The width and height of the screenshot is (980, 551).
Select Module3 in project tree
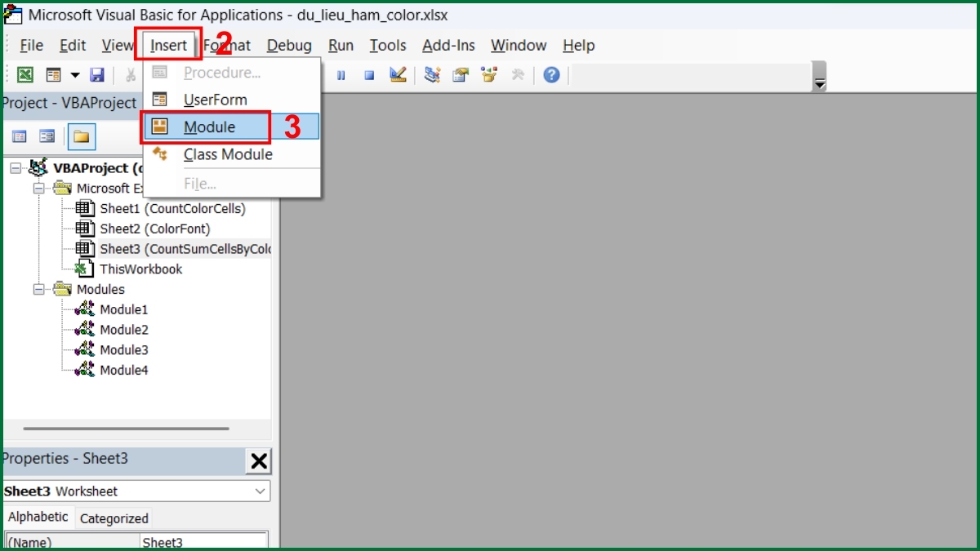click(x=123, y=350)
